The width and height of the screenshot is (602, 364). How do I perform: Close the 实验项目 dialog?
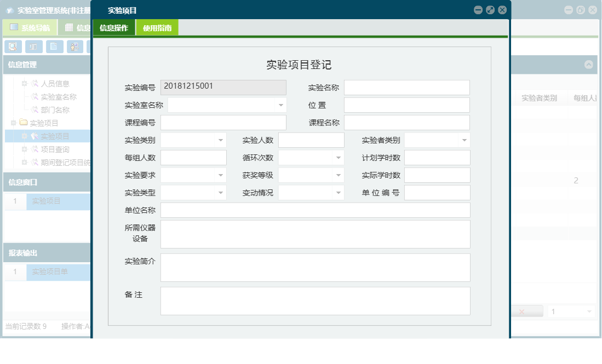(x=502, y=10)
